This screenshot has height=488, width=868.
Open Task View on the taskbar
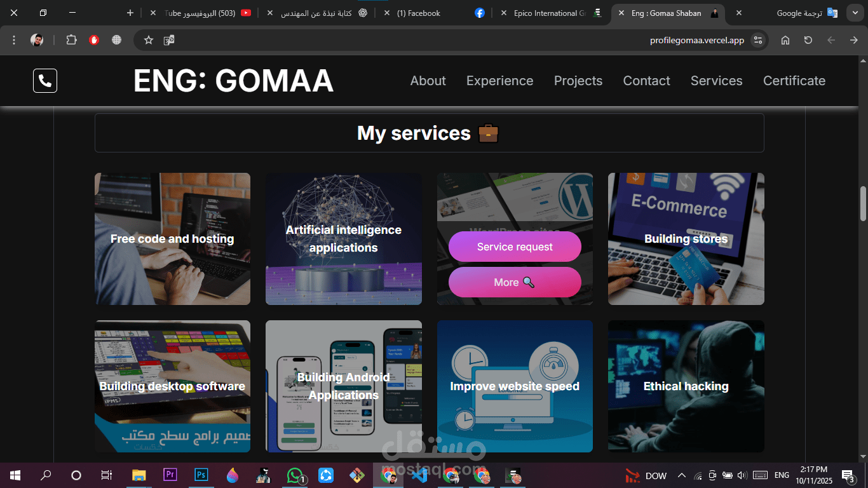107,475
